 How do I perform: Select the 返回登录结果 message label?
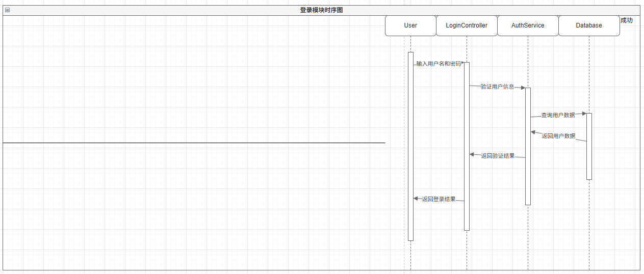pos(439,199)
